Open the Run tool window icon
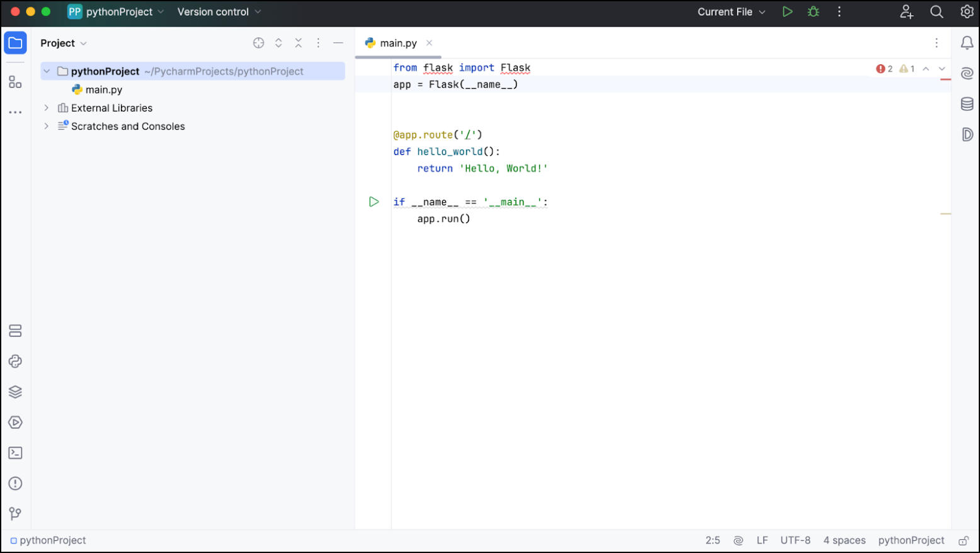 [15, 423]
